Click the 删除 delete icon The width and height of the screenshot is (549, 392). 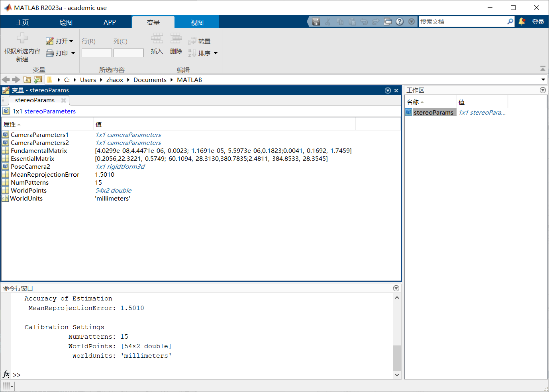pos(176,38)
